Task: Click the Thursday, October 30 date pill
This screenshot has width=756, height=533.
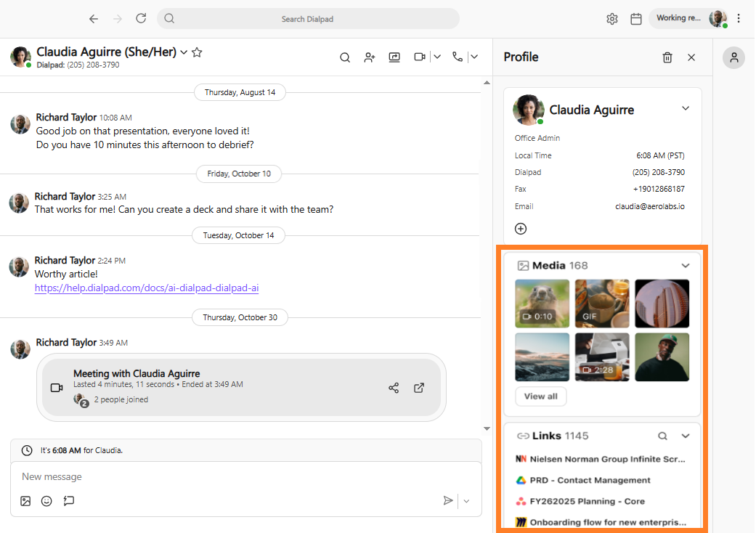Action: (x=240, y=317)
